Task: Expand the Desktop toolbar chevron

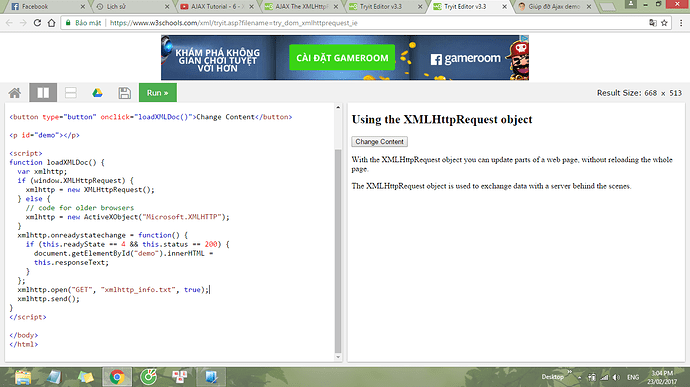Action: [569, 372]
